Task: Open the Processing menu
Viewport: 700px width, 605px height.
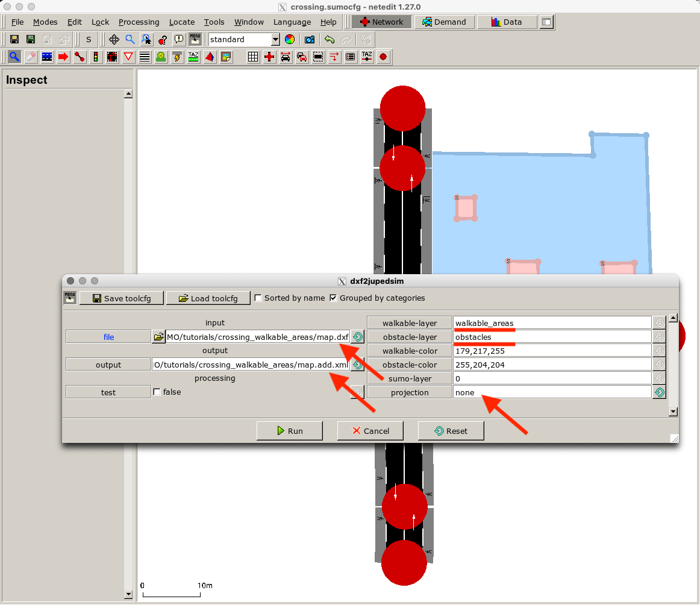Action: tap(139, 22)
